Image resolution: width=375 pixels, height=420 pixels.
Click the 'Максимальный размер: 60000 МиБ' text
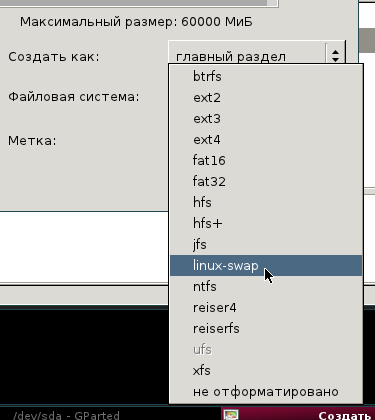pyautogui.click(x=136, y=22)
